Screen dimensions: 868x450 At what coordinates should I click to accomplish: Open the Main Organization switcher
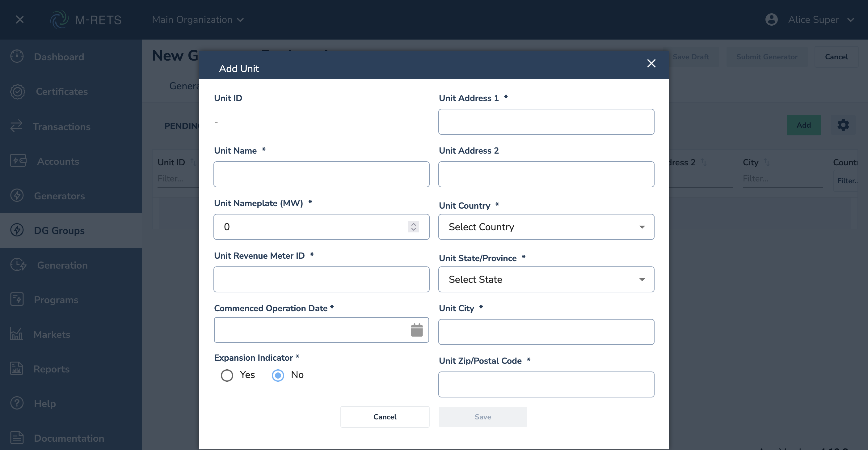click(x=198, y=19)
